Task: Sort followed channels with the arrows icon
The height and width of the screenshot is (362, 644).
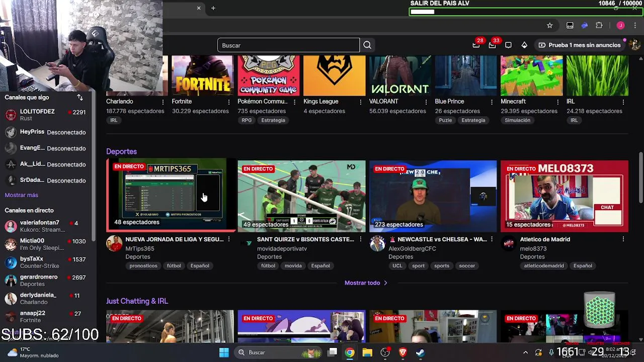Action: click(x=80, y=98)
